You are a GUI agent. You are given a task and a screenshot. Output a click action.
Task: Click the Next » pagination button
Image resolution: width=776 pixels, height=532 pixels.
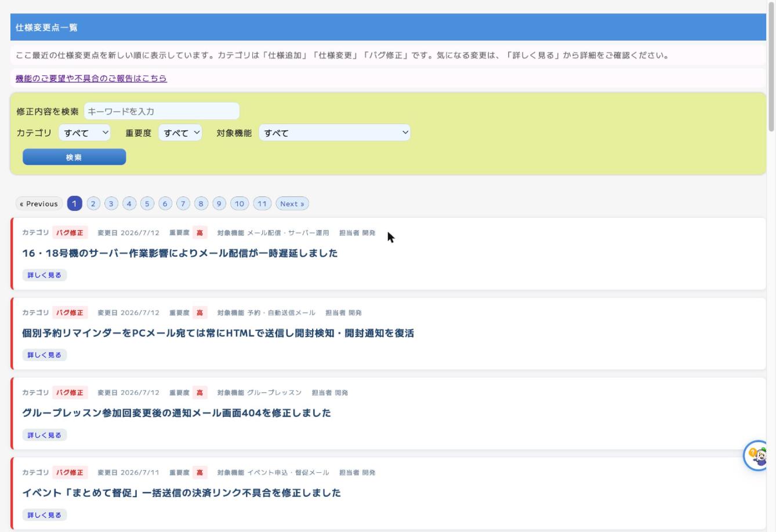pos(292,203)
